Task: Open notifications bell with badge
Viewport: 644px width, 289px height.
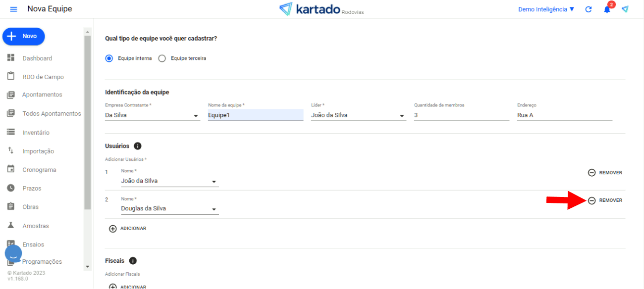Action: click(x=607, y=9)
